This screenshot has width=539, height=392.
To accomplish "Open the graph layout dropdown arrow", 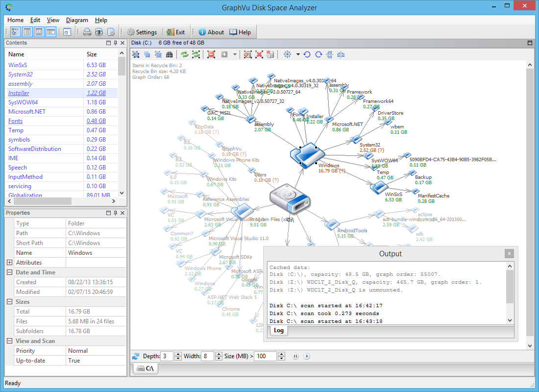I will (x=297, y=54).
